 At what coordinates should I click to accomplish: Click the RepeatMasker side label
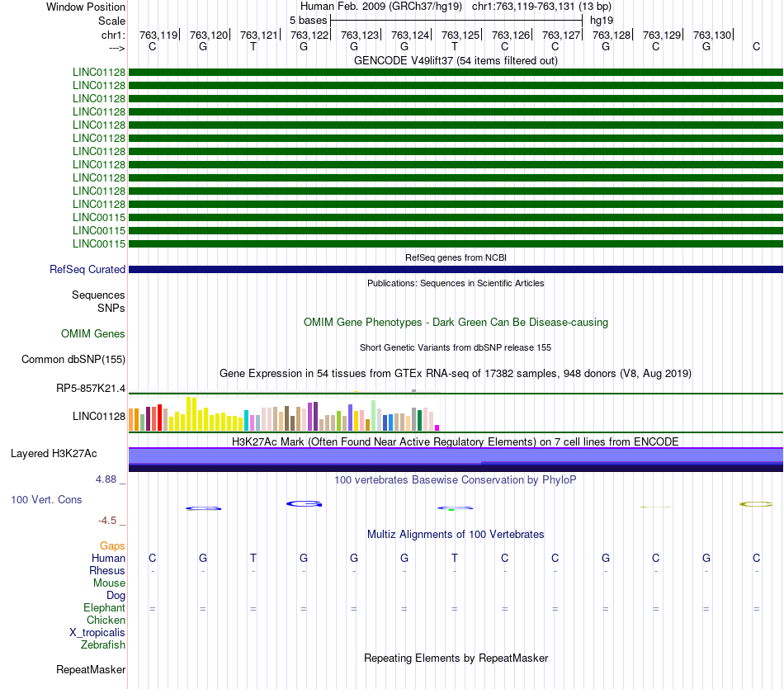91,669
